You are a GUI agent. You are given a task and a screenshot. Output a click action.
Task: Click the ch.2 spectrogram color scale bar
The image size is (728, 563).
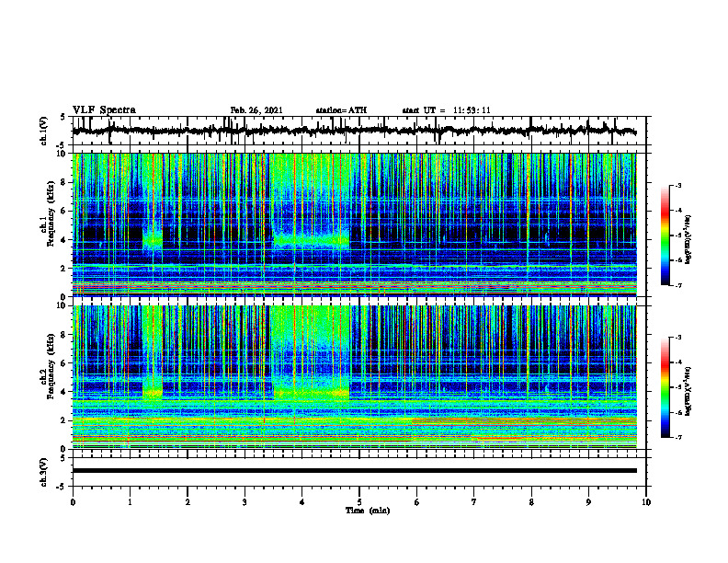(x=665, y=387)
